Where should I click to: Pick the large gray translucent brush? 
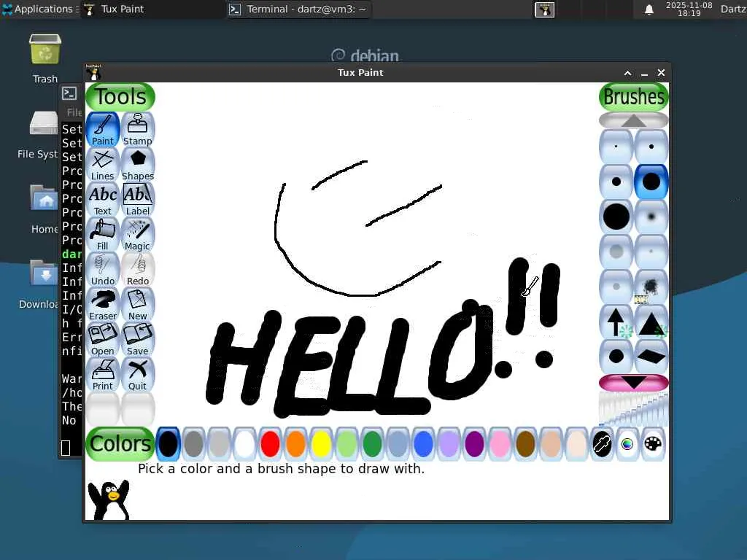point(616,252)
